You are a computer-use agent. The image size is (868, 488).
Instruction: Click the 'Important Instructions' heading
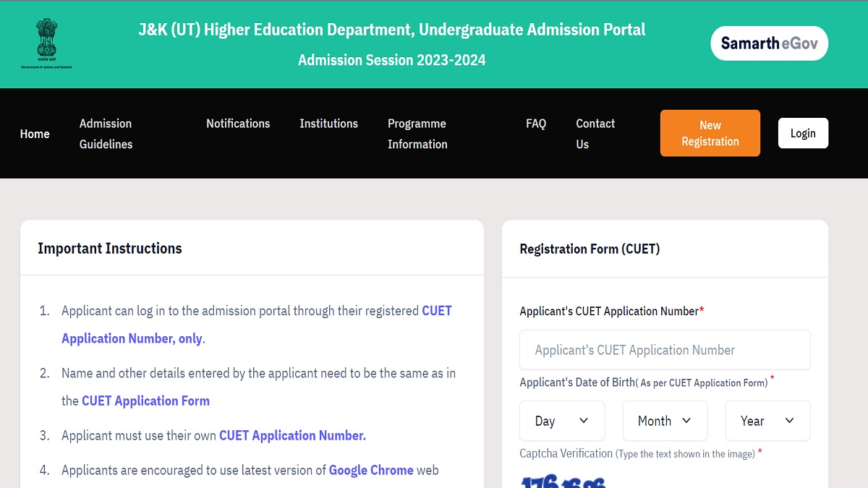coord(110,248)
